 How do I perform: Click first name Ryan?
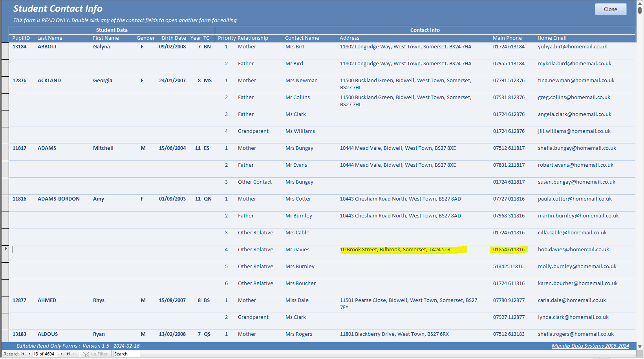99,334
